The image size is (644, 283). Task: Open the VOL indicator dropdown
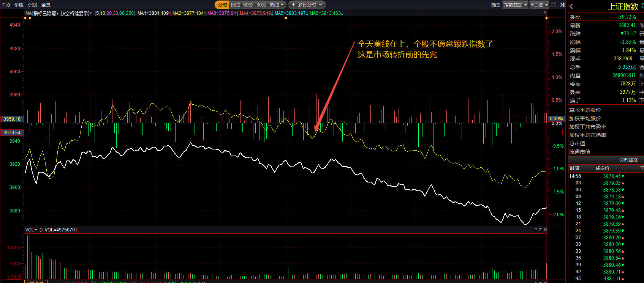pyautogui.click(x=31, y=230)
